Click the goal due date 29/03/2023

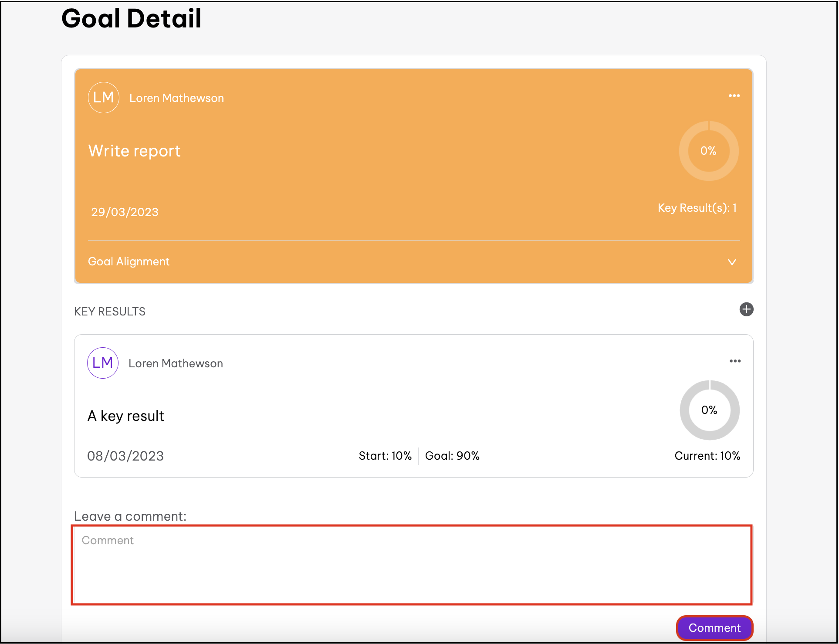125,212
